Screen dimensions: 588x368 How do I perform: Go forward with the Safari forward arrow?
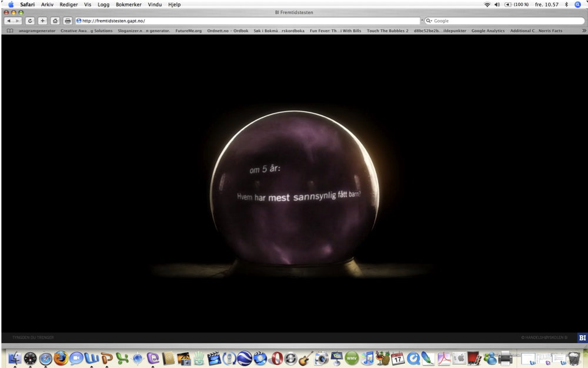(17, 21)
